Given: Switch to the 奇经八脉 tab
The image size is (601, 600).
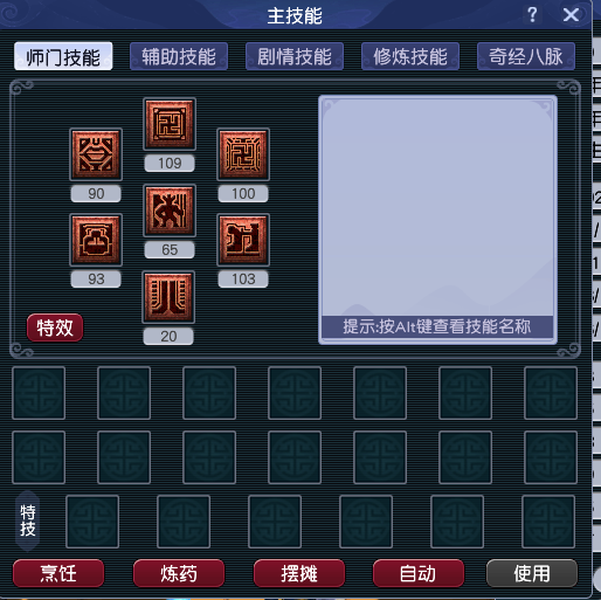Looking at the screenshot, I should (526, 56).
